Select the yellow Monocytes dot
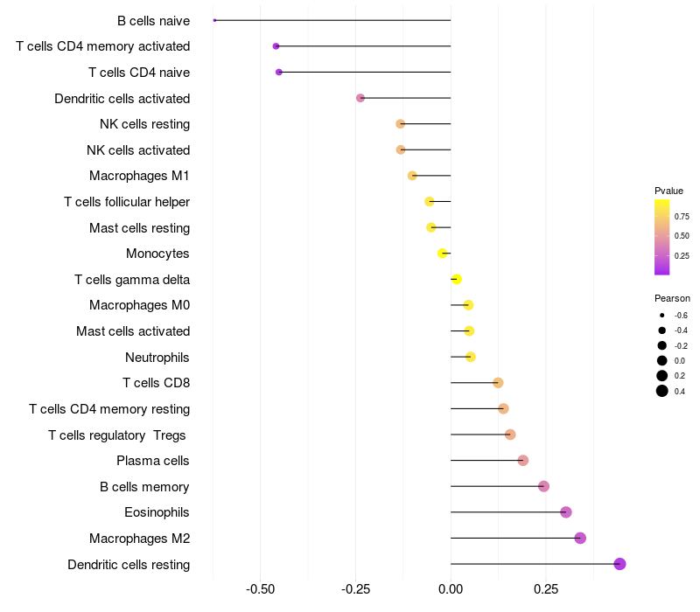Screen dimensions: 700x612 point(443,254)
